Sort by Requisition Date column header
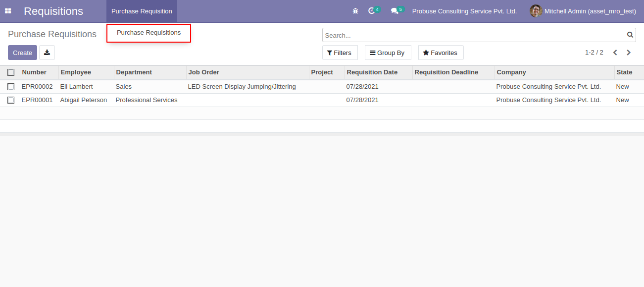This screenshot has height=287, width=644. coord(379,72)
